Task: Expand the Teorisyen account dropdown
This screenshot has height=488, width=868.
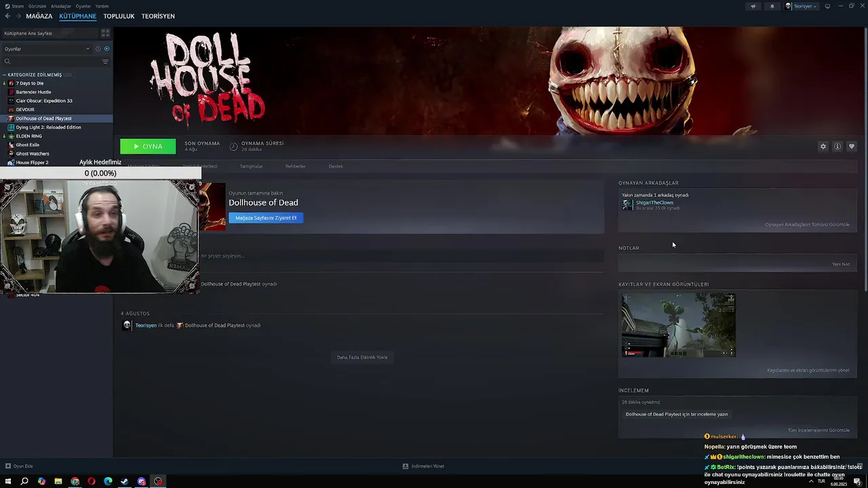Action: click(x=802, y=6)
